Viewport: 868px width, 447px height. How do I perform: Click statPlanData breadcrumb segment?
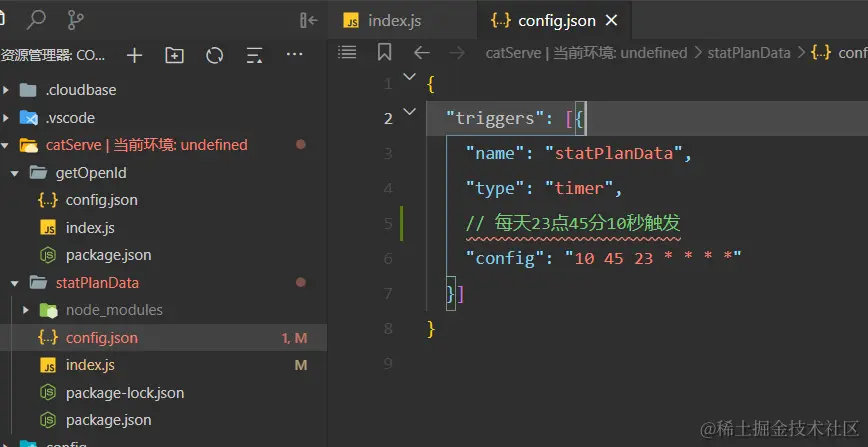click(749, 53)
